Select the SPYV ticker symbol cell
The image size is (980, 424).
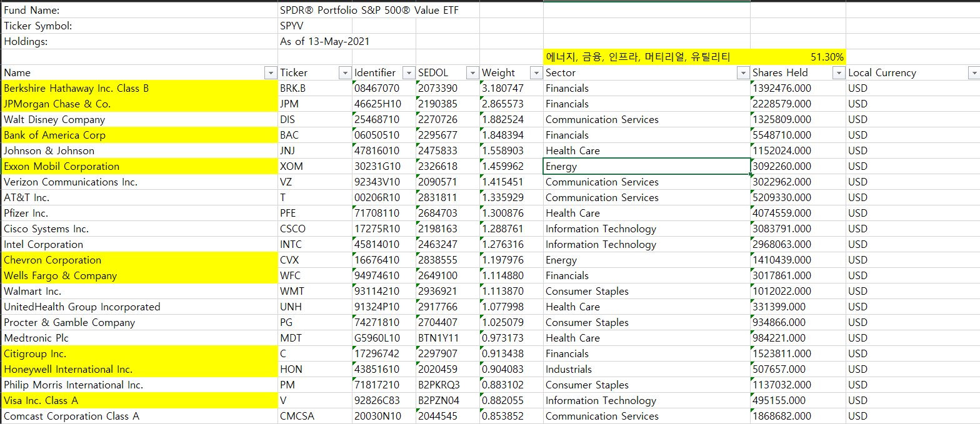[315, 26]
